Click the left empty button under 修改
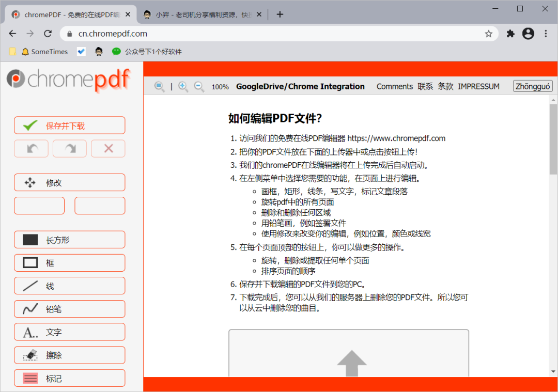 click(39, 206)
